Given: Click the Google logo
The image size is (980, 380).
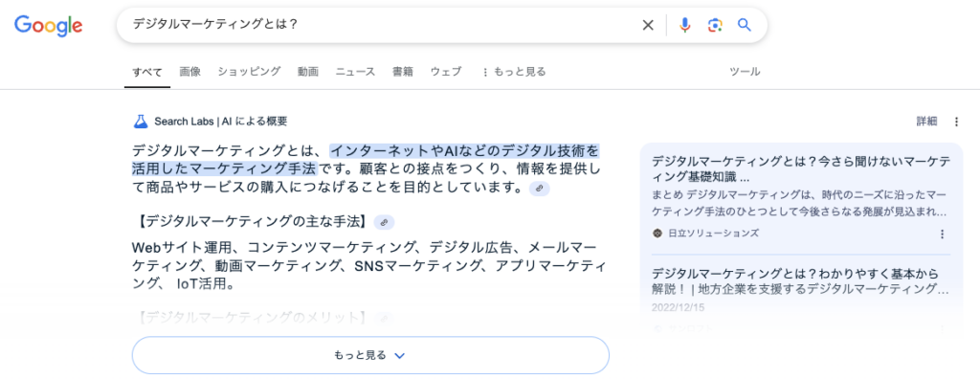Looking at the screenshot, I should click(49, 26).
